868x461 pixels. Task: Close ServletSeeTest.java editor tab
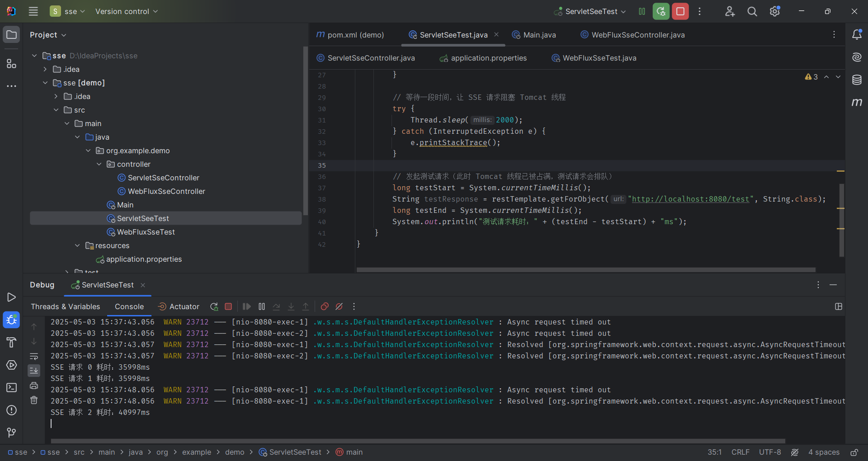[x=496, y=34]
